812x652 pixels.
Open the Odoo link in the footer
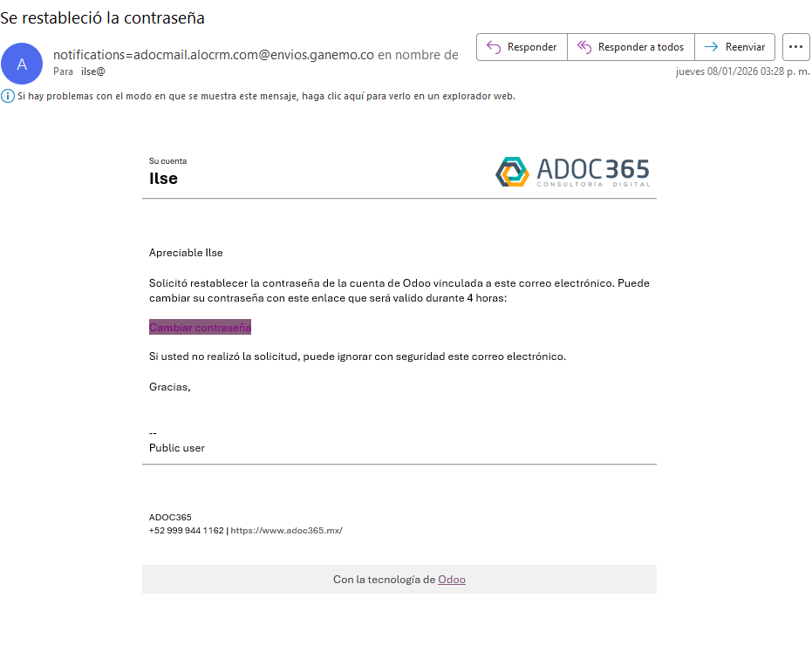point(452,580)
